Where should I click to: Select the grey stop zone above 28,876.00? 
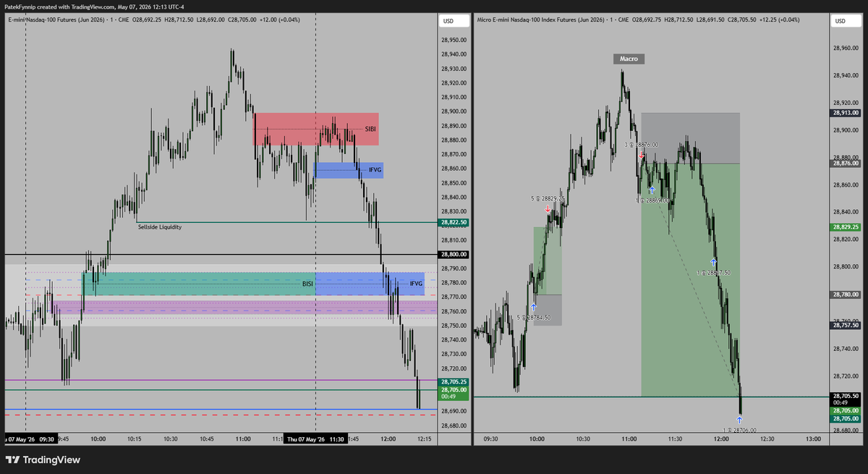pyautogui.click(x=690, y=138)
